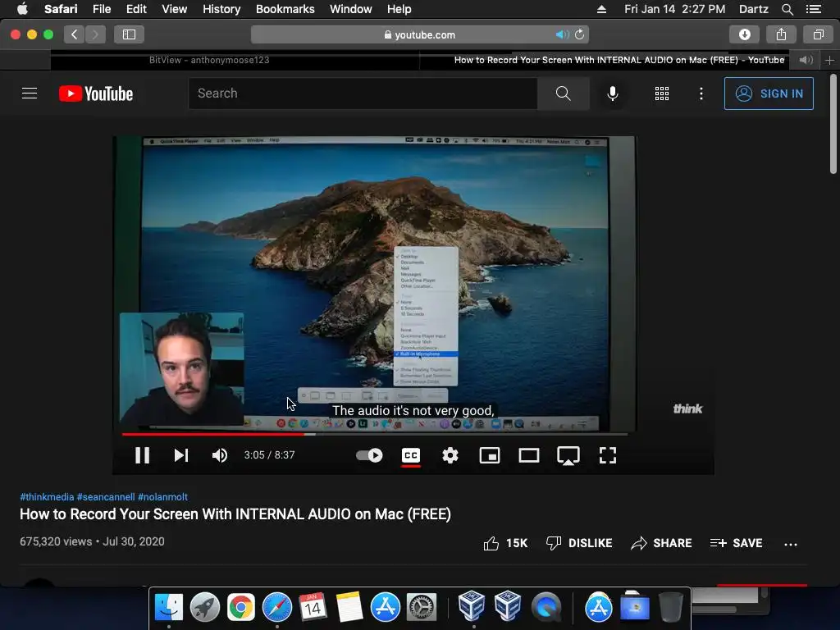Screen dimensions: 840x630
Task: Mute audio from the tab speaker icon
Action: click(x=806, y=60)
